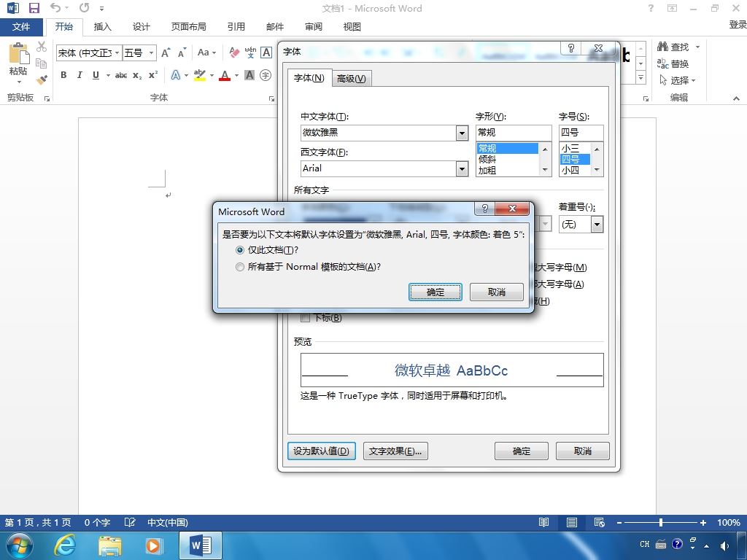Click the Paste clipboard icon

[x=18, y=52]
